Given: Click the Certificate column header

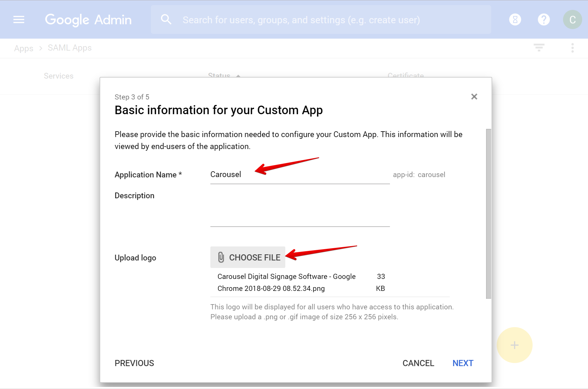Looking at the screenshot, I should tap(406, 75).
